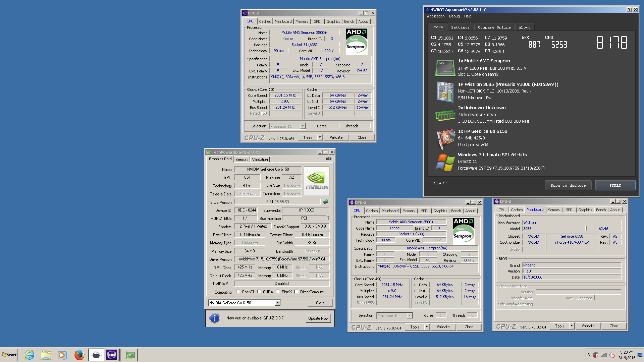Click the Tools button in bottom CPU-Z
This screenshot has width=644, height=362.
tap(415, 327)
